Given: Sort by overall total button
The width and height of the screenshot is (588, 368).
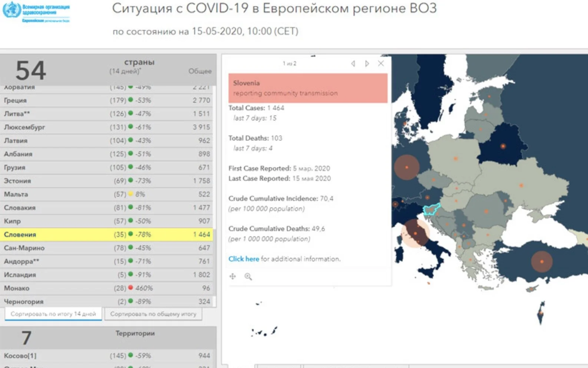Looking at the screenshot, I should click(x=153, y=314).
